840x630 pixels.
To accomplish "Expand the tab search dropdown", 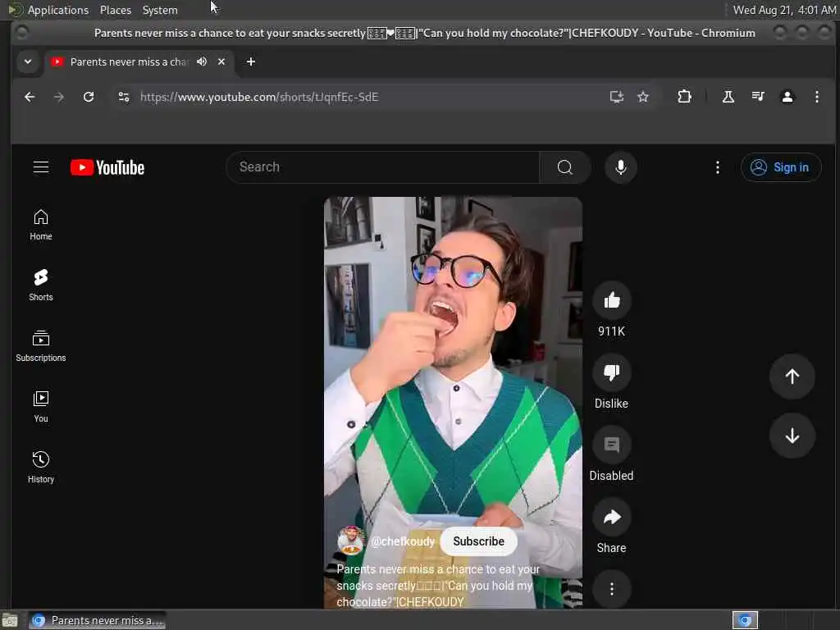I will click(28, 62).
